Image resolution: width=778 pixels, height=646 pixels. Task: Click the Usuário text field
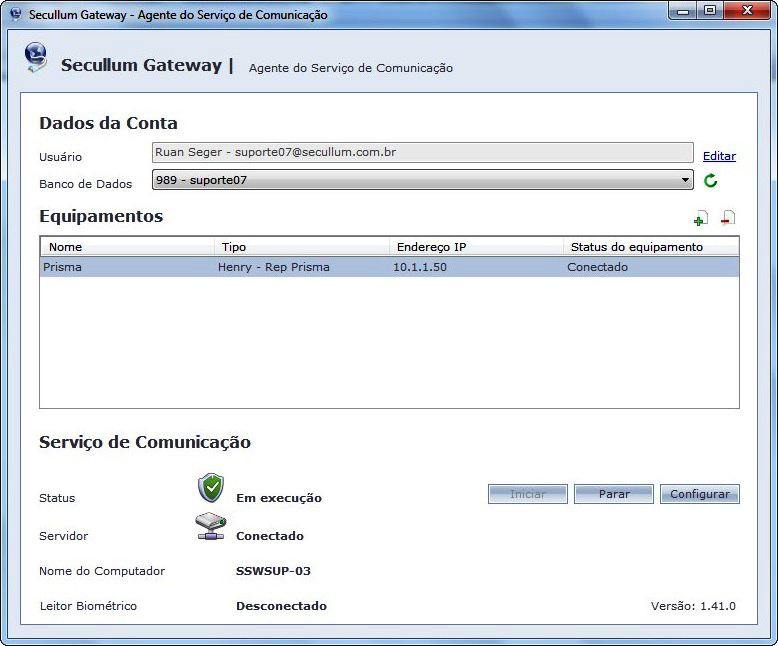click(422, 153)
